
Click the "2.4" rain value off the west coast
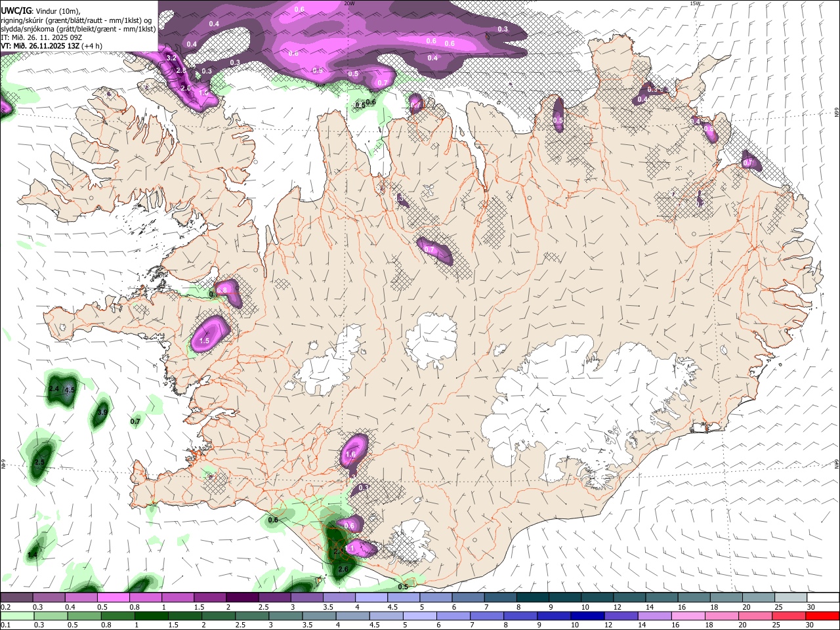[x=54, y=389]
